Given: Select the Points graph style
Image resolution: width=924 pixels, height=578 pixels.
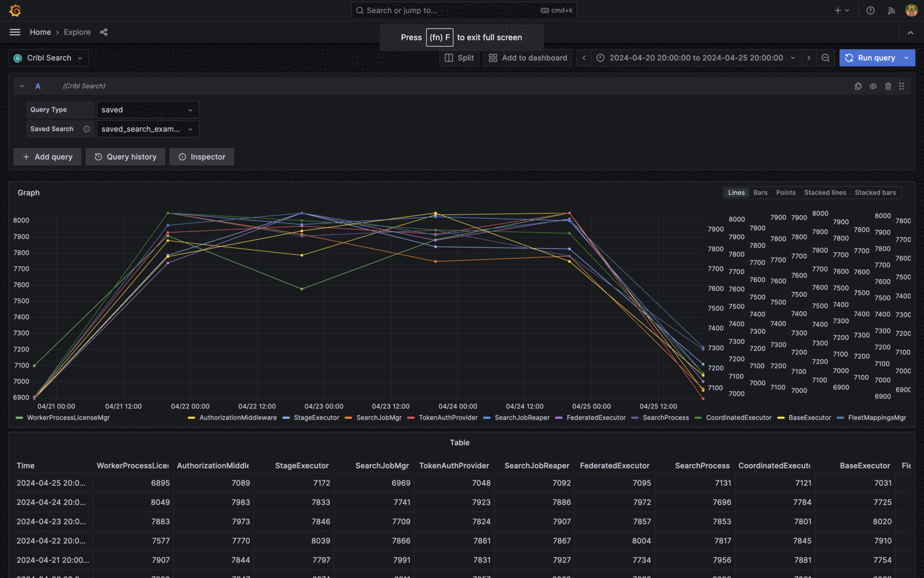Looking at the screenshot, I should (x=786, y=192).
